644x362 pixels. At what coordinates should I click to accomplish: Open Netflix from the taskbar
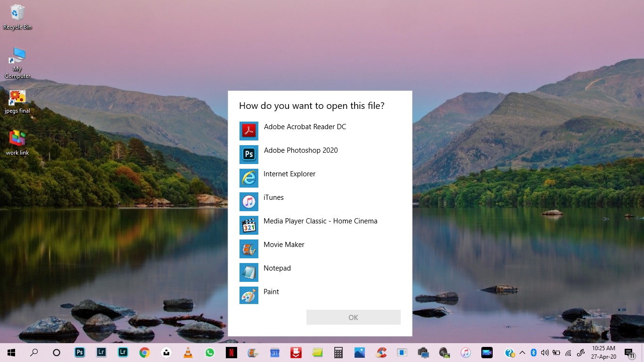point(231,352)
